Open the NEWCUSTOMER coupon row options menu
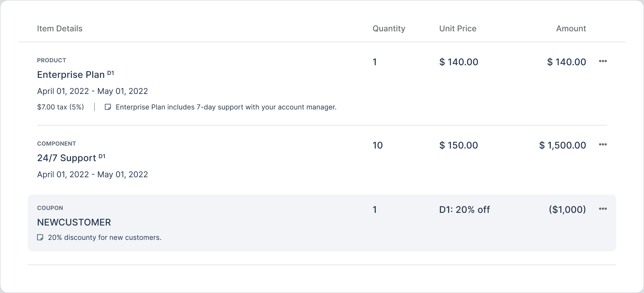The width and height of the screenshot is (644, 293). point(603,209)
